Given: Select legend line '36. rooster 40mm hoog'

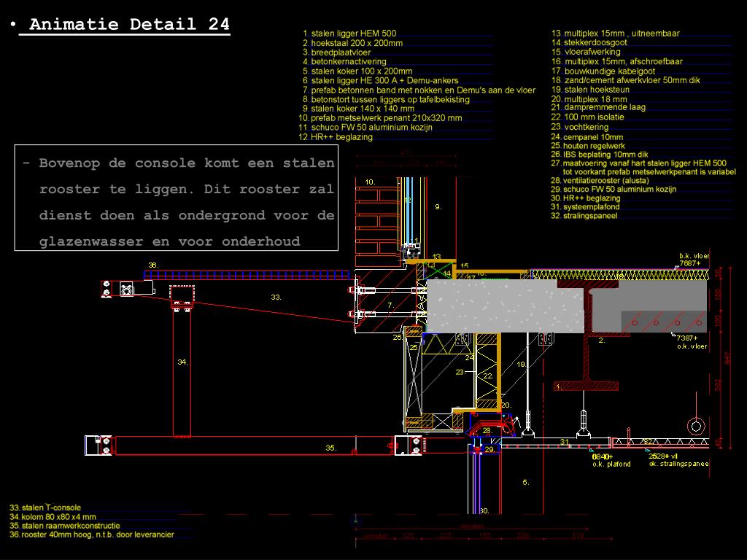Looking at the screenshot, I should (x=91, y=534).
